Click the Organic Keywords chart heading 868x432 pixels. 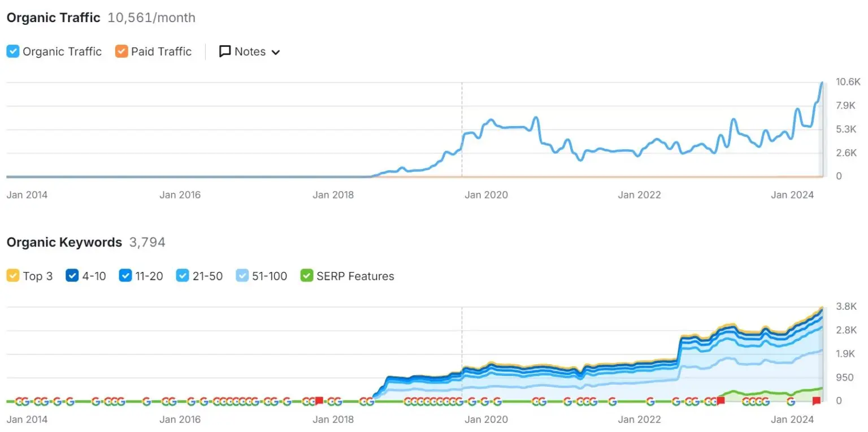64,243
